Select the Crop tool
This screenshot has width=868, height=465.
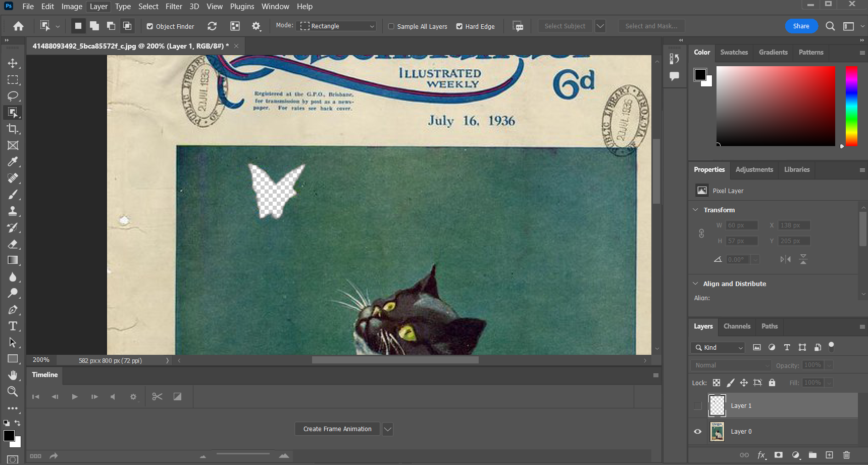(13, 129)
